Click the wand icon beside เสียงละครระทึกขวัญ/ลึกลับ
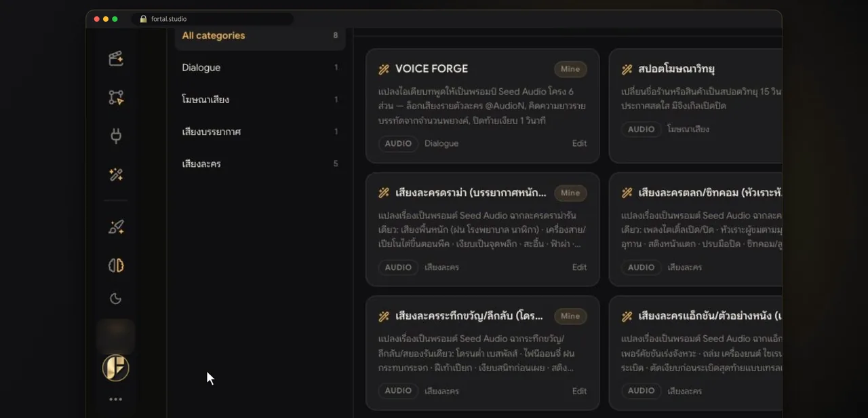Image resolution: width=868 pixels, height=418 pixels. (x=384, y=316)
